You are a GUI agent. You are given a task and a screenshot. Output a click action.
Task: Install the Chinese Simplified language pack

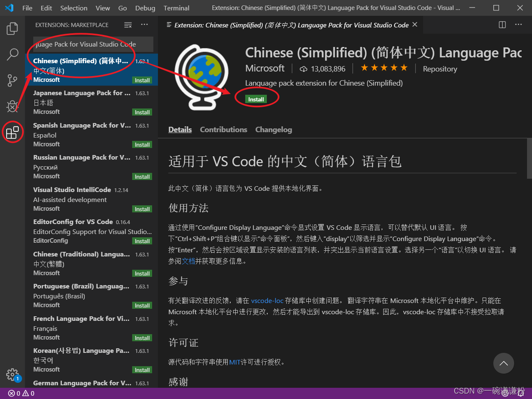pyautogui.click(x=256, y=99)
